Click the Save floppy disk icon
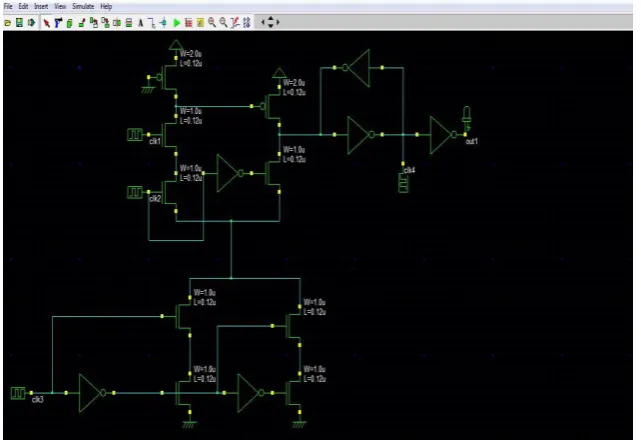This screenshot has height=440, width=641. point(19,22)
